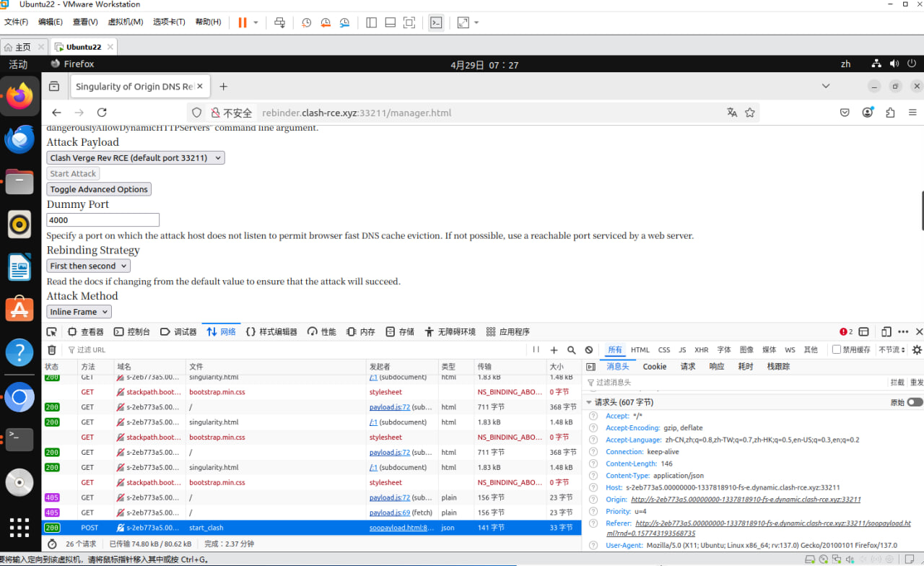
Task: Open the Files app in the dock
Action: pyautogui.click(x=19, y=181)
